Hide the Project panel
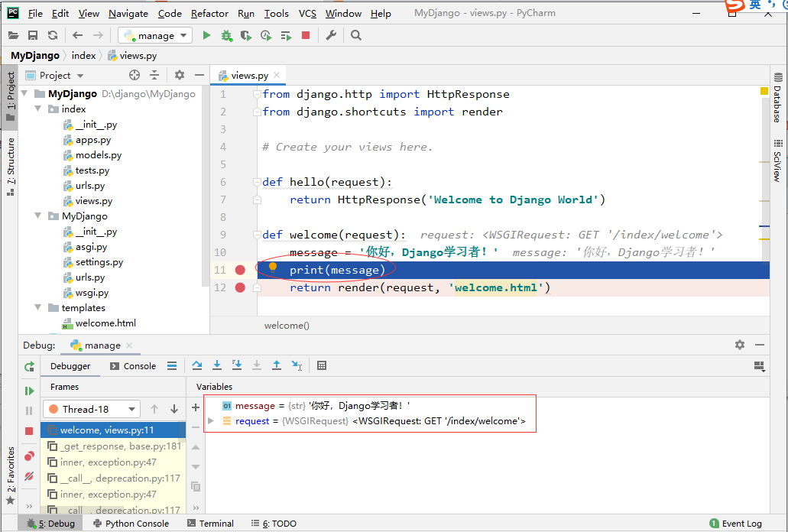 (199, 76)
